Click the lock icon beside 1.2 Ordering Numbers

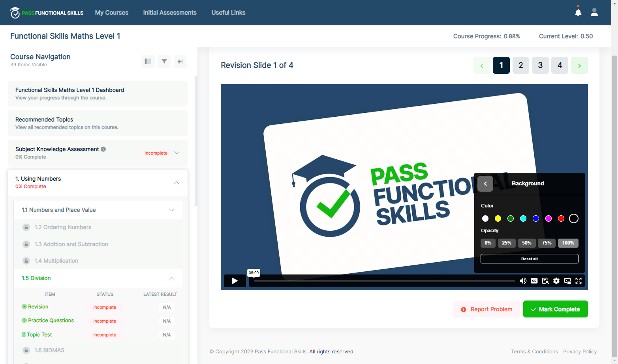(26, 227)
